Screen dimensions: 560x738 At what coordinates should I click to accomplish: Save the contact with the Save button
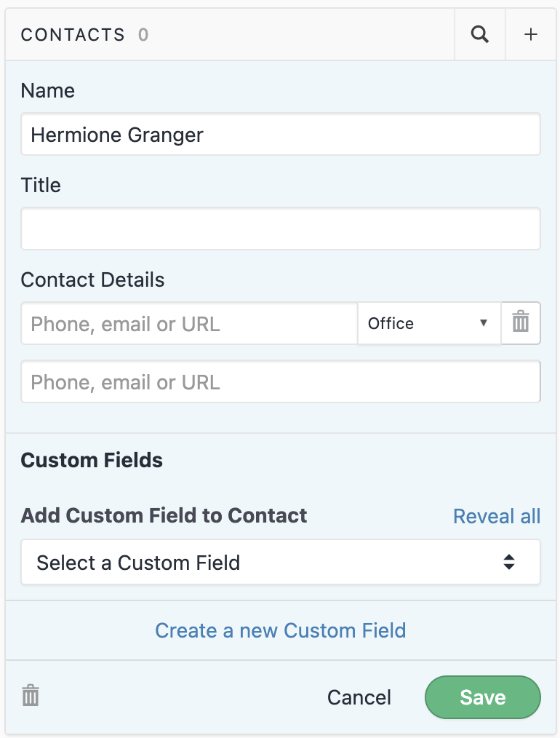click(483, 697)
